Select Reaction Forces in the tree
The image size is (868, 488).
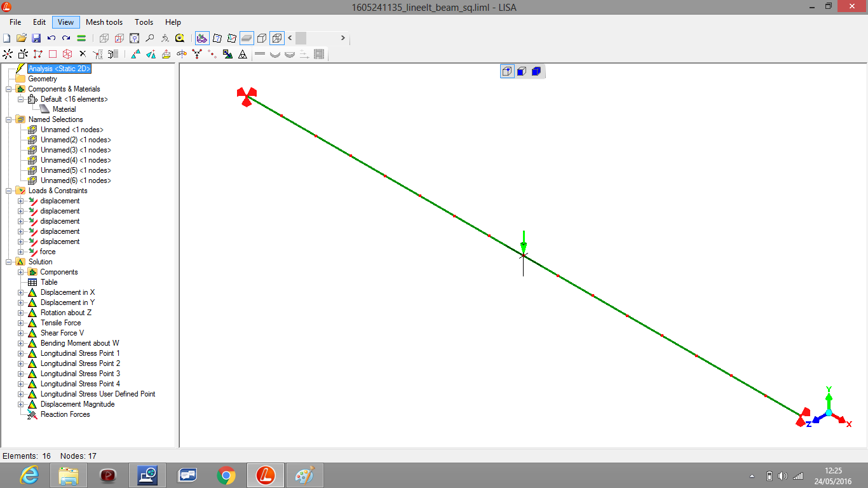tap(65, 414)
